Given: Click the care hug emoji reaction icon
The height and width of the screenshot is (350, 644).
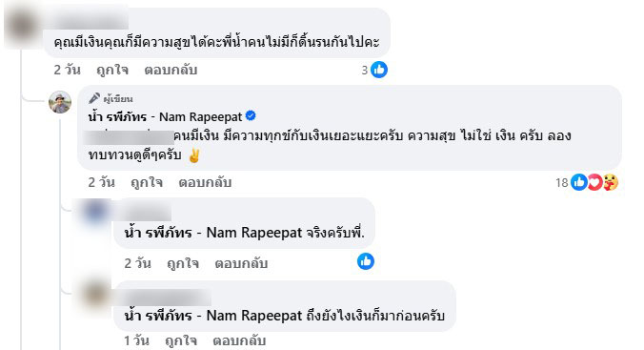Looking at the screenshot, I should (611, 182).
